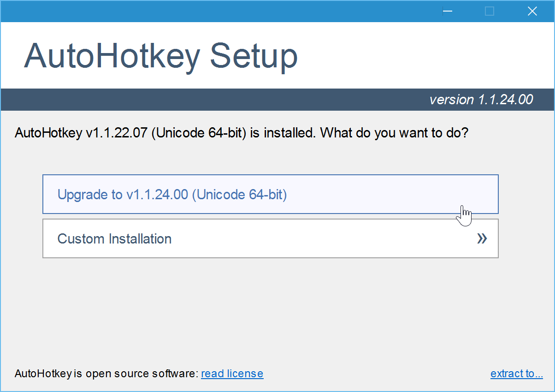This screenshot has width=555, height=392.
Task: Click the open source software text
Action: 106,374
